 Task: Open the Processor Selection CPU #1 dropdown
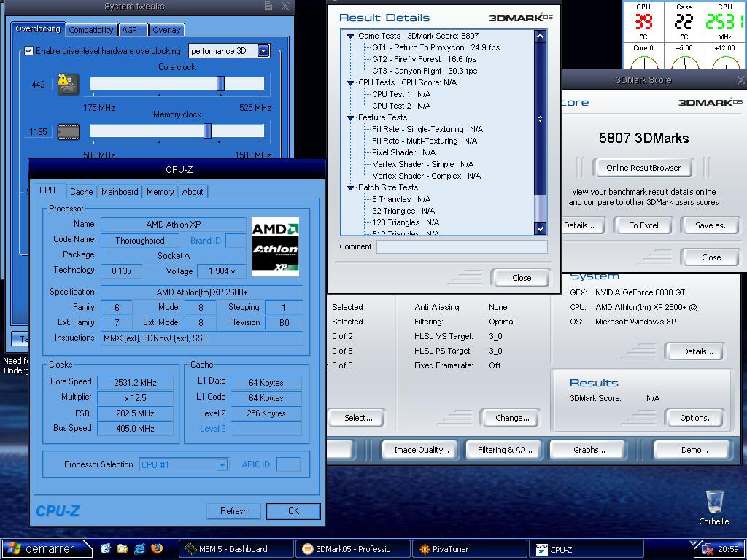(222, 464)
